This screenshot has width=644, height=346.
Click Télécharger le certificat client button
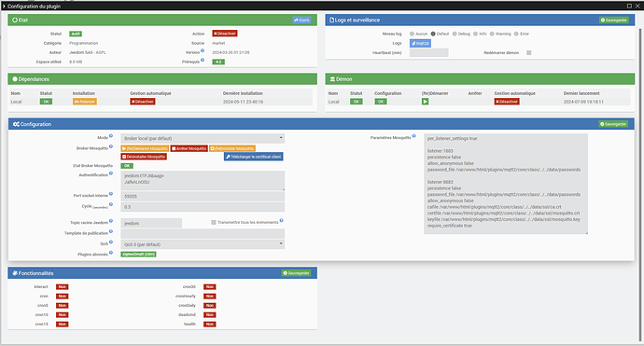[x=254, y=157]
